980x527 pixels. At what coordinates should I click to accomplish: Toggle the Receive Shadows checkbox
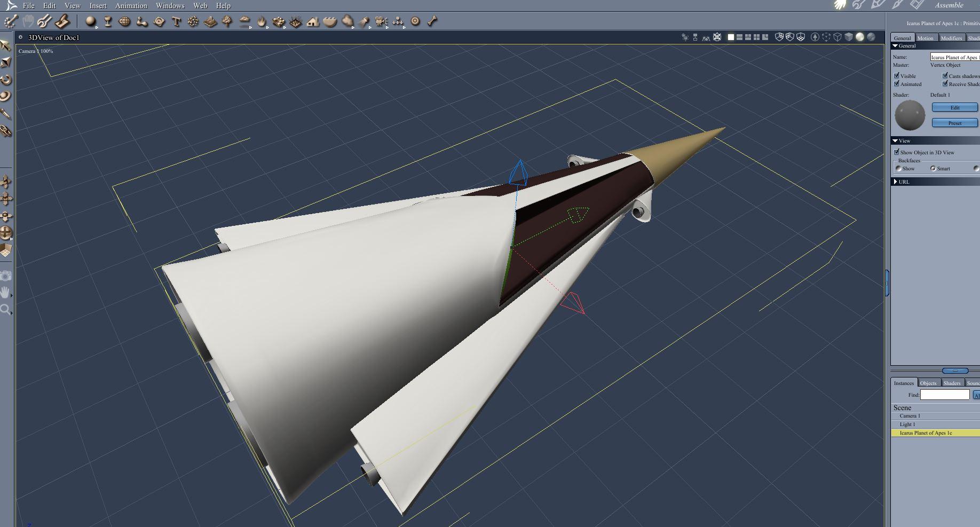[945, 83]
